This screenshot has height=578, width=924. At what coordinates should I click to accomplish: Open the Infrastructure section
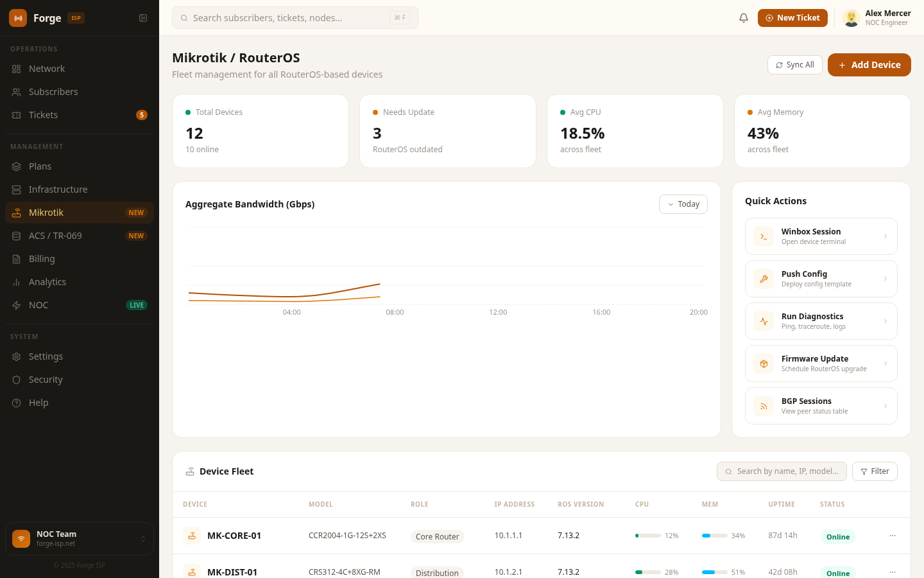point(80,189)
